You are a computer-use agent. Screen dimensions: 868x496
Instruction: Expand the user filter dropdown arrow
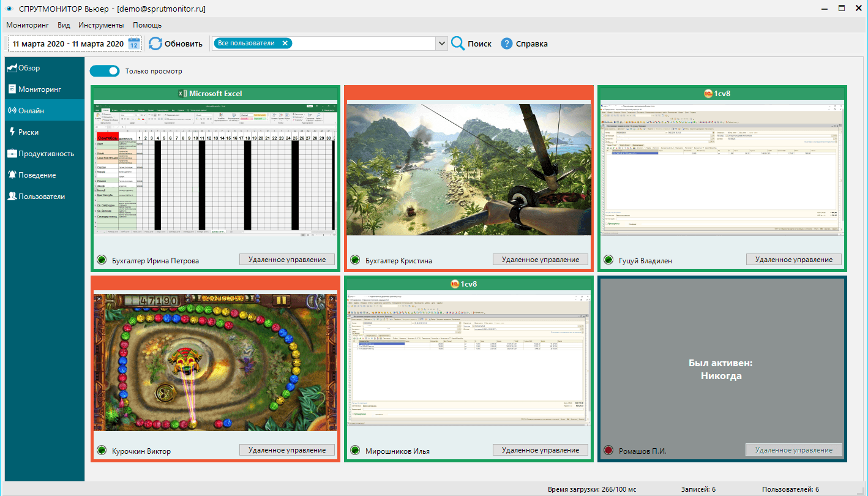pos(442,43)
